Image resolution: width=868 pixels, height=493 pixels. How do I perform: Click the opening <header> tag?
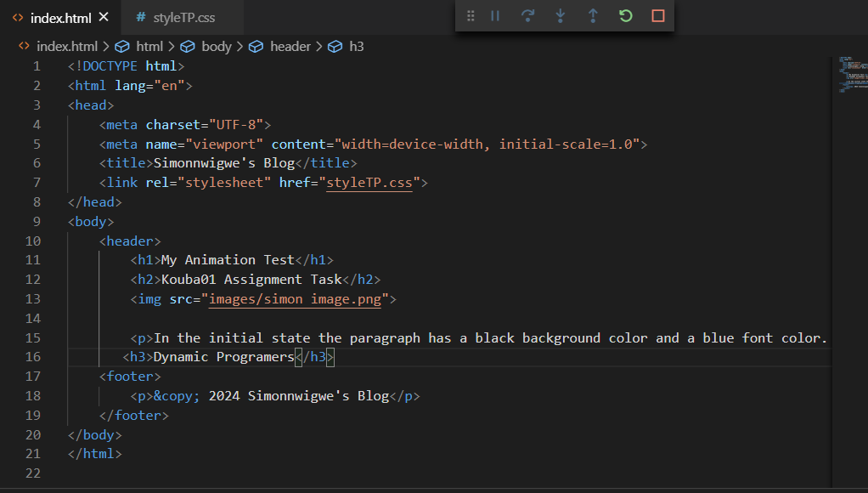130,241
